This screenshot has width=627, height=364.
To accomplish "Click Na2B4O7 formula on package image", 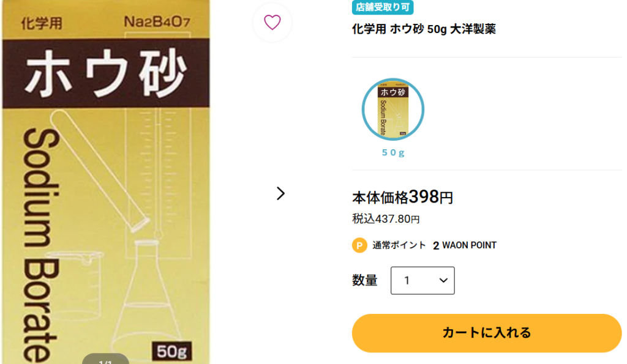I will [157, 21].
